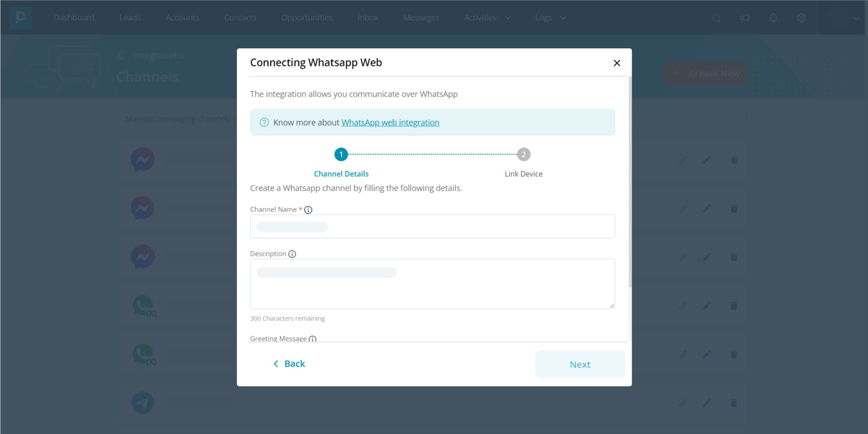
Task: Click the Next button
Action: (x=580, y=364)
